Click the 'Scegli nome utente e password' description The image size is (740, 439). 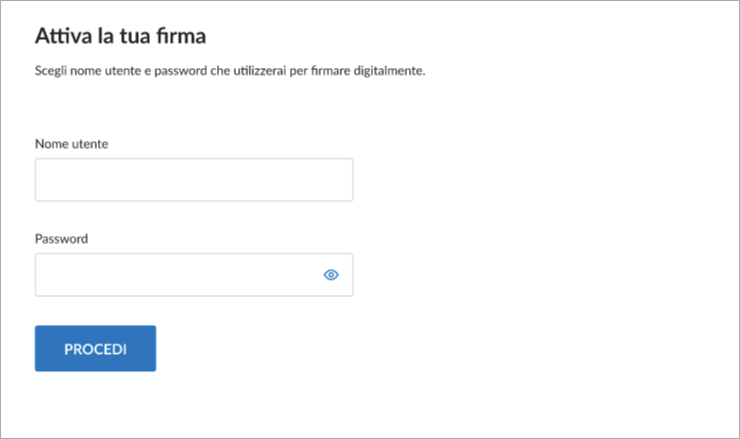[x=230, y=71]
